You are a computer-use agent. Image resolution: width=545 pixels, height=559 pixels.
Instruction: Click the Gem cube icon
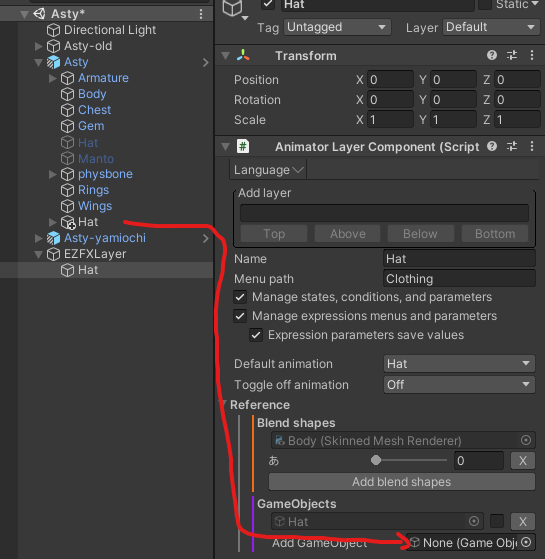[x=67, y=126]
